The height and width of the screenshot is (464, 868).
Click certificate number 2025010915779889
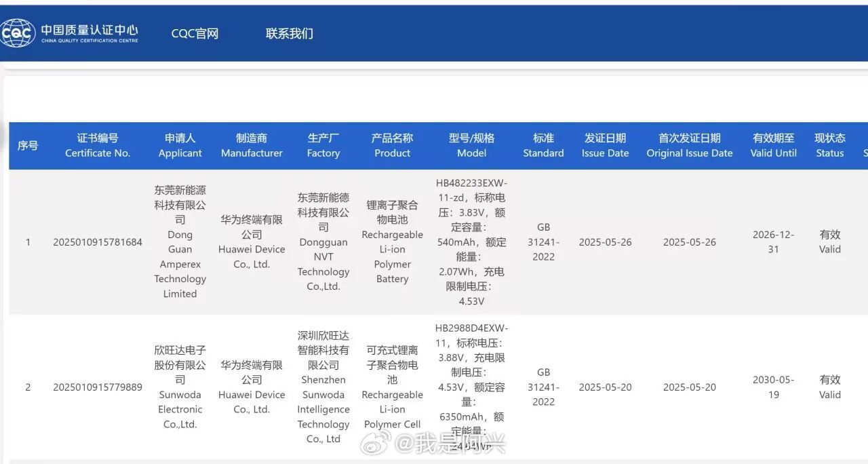click(98, 387)
